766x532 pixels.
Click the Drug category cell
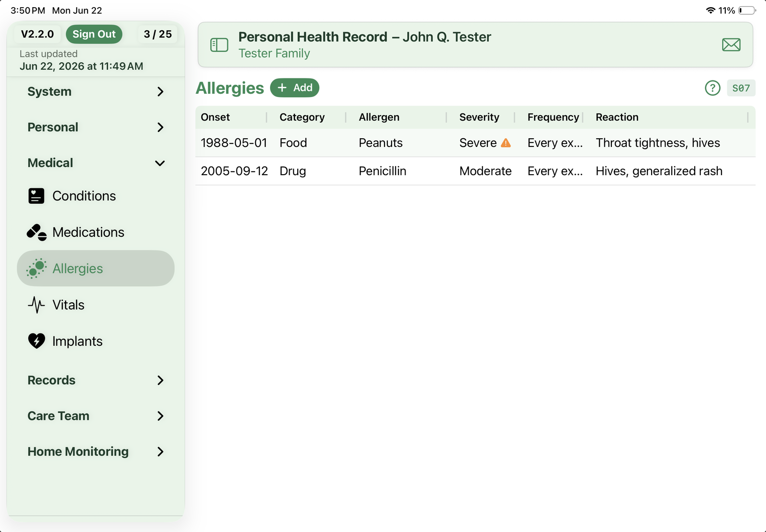point(293,171)
